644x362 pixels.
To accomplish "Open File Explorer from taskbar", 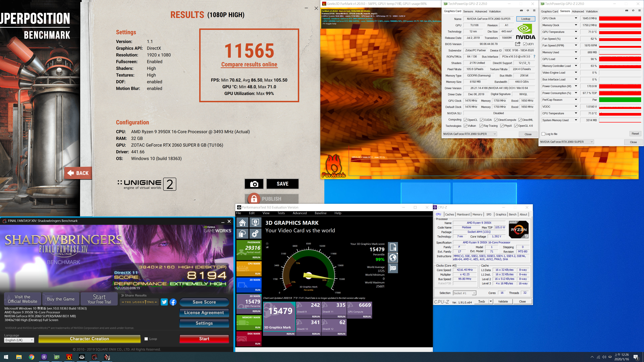I will click(19, 357).
